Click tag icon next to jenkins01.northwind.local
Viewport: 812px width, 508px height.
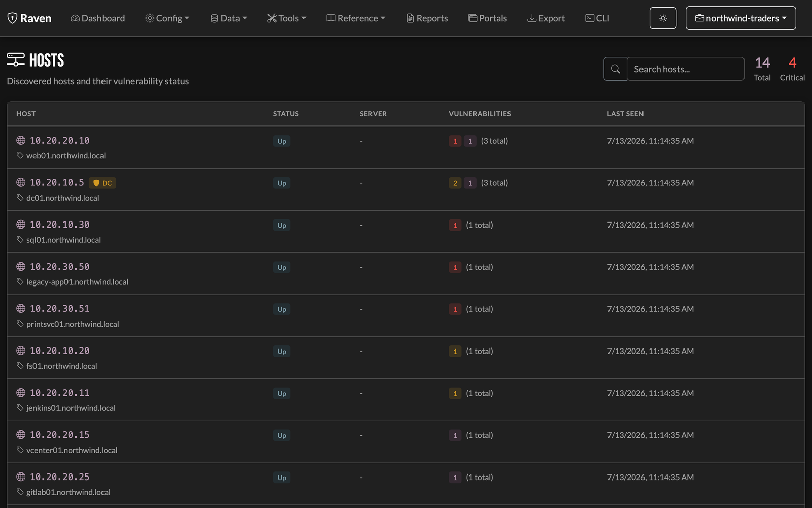[x=20, y=408]
